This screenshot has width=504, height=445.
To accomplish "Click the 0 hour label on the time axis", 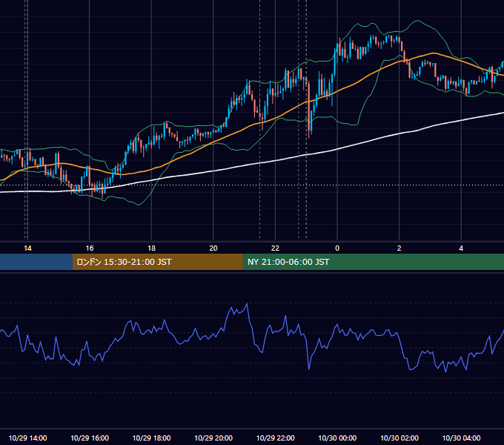I will (337, 248).
